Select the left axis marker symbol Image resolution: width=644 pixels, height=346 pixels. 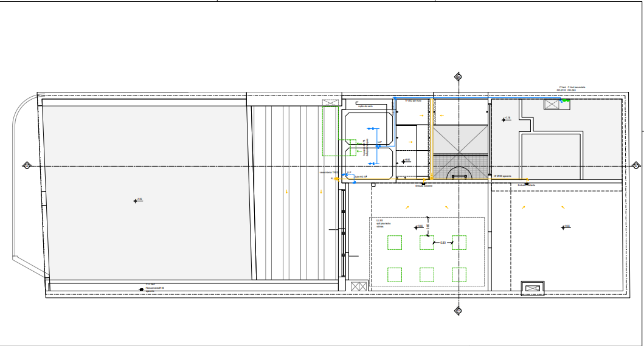[x=27, y=165]
